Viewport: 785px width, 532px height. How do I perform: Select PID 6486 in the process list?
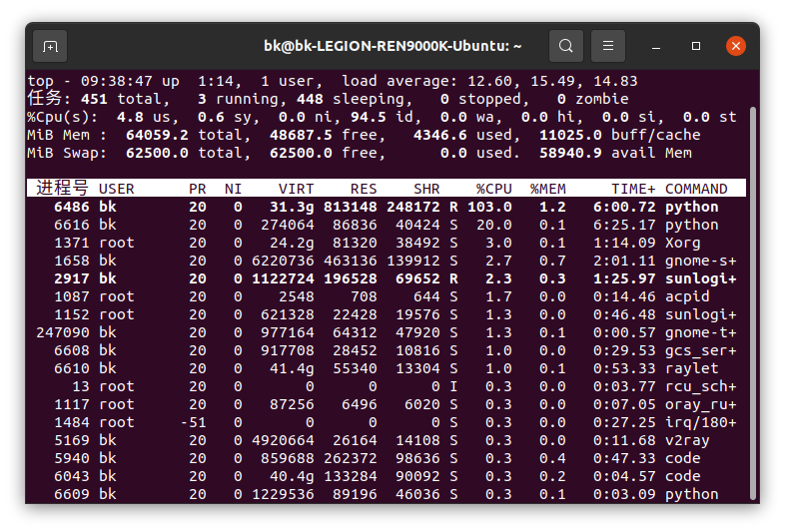pyautogui.click(x=72, y=207)
